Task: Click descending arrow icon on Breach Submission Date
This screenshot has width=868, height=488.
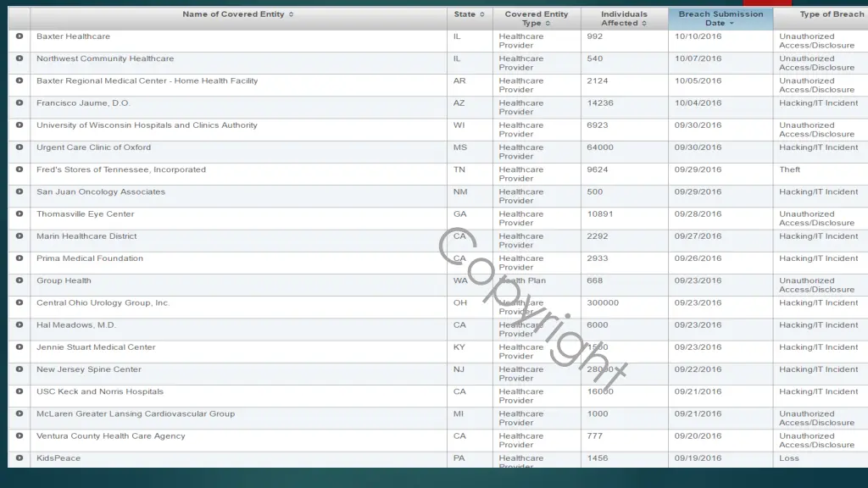Action: coord(732,23)
